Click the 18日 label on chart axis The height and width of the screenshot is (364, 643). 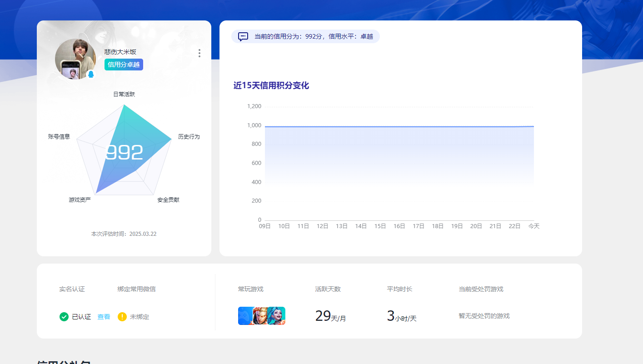tap(438, 226)
